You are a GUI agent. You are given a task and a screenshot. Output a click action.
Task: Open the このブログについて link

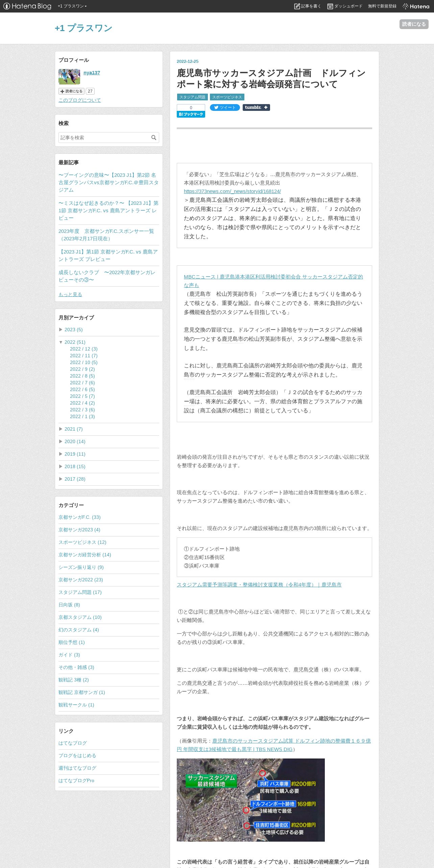click(80, 100)
